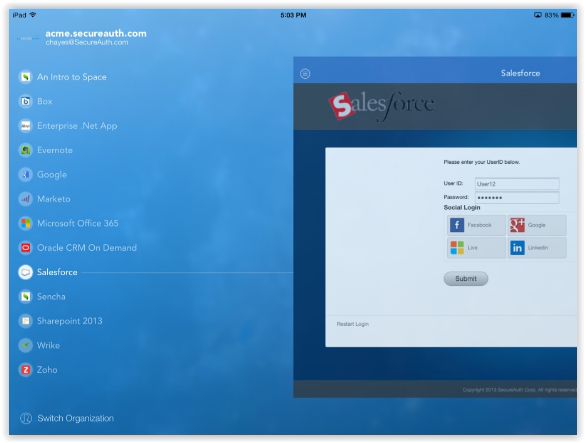Tap the AirPlay screen mirroring status icon

538,15
